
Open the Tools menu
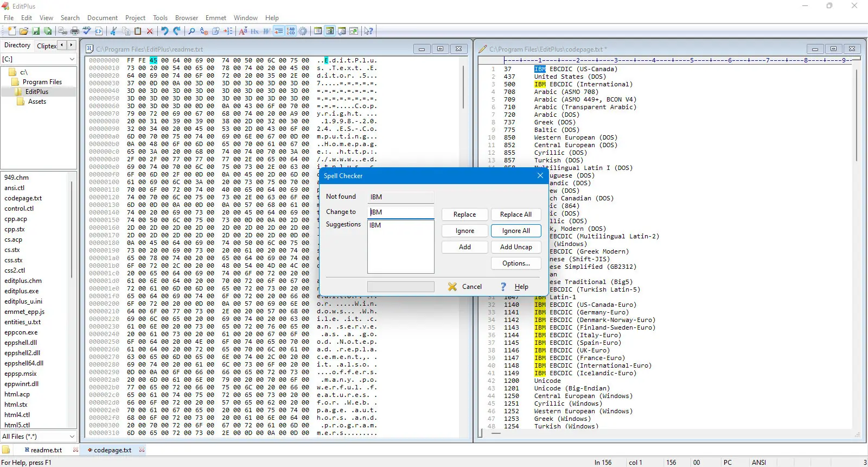(x=160, y=18)
